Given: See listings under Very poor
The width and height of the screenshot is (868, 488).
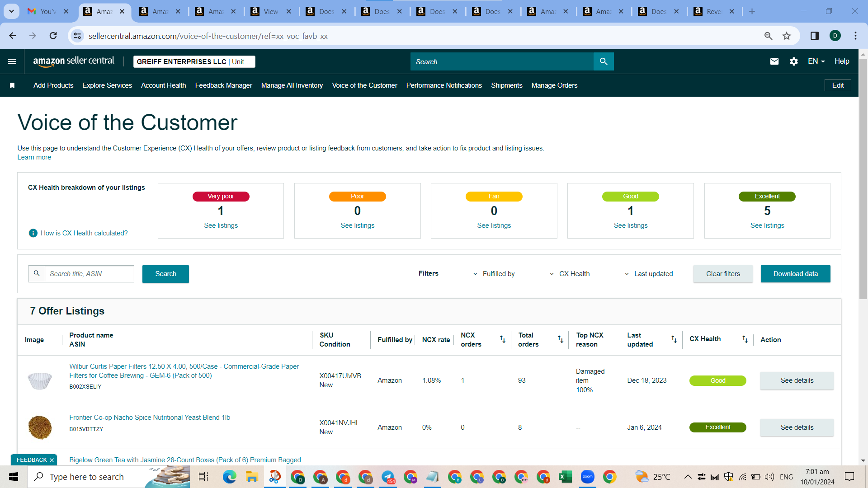Looking at the screenshot, I should [221, 225].
